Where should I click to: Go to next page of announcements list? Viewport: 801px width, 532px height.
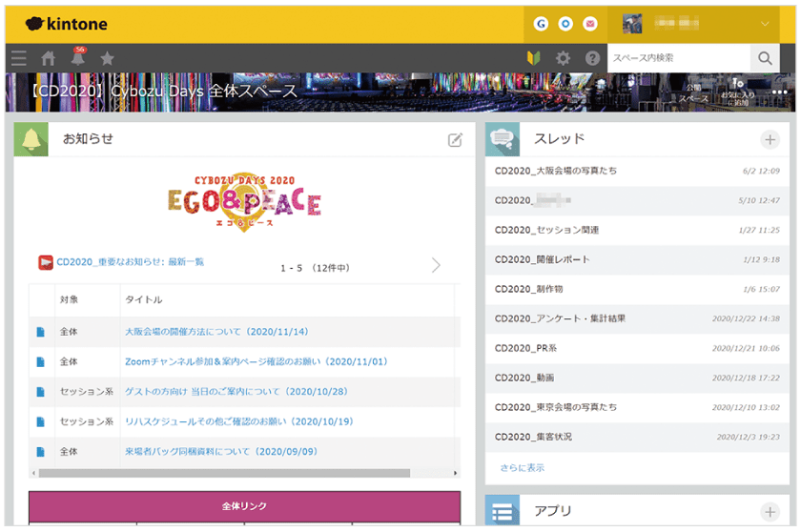point(436,265)
